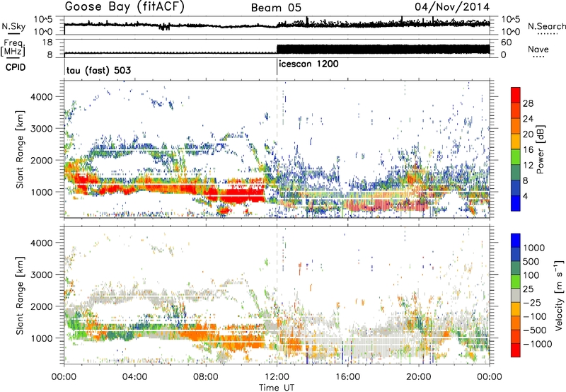Screen dimensions: 566x392
Task: Click the 'icescan 1200' CPID annotation
Action: [x=308, y=64]
